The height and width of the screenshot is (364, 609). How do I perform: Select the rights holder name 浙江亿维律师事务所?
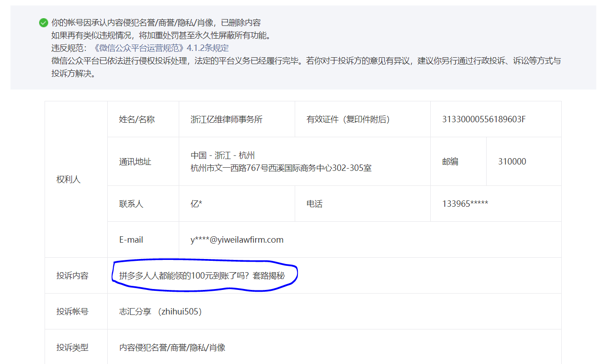point(226,120)
